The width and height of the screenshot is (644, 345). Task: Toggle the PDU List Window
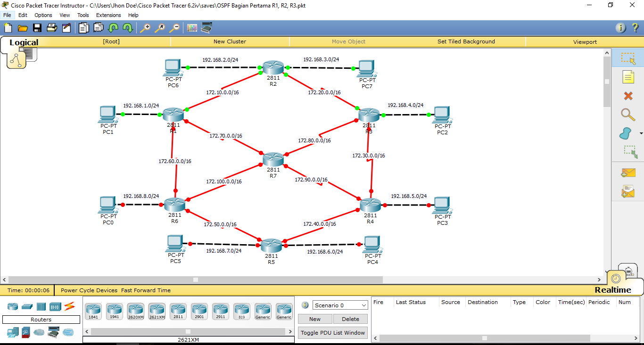(332, 332)
